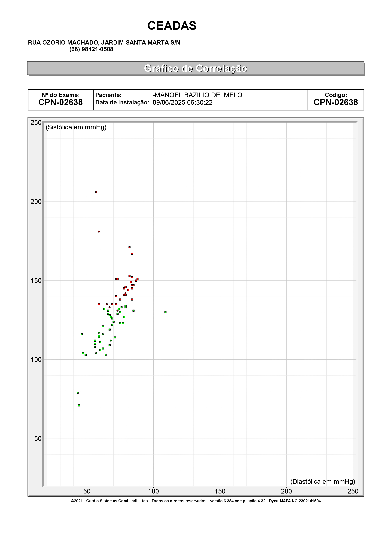Click the Gráfico de Correlação header banner
Viewport: 392px width, 554px height.
pyautogui.click(x=195, y=68)
